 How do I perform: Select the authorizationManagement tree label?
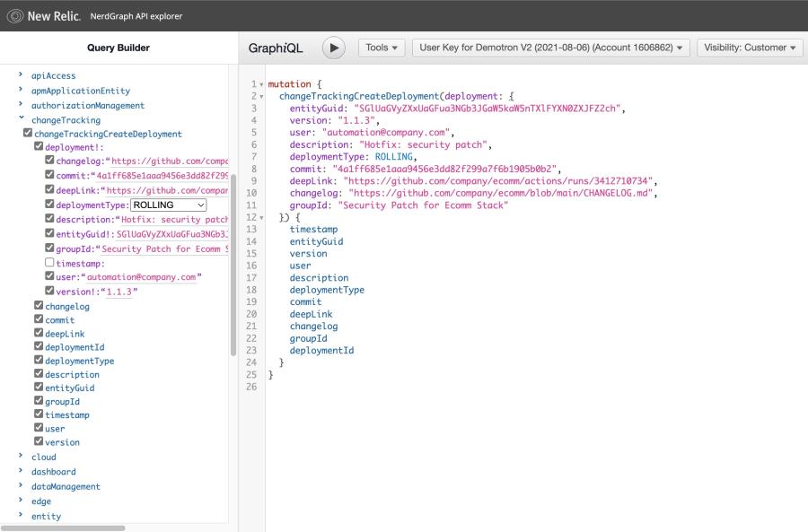88,105
